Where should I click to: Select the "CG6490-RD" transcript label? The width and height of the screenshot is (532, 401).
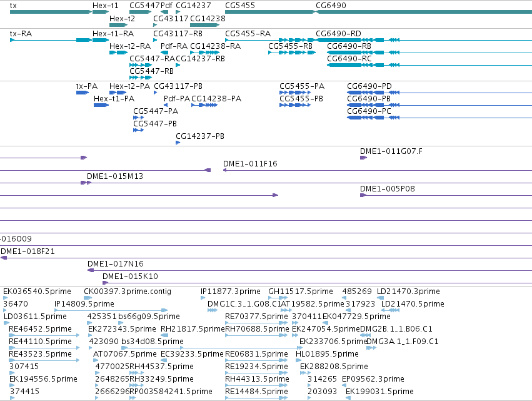pos(339,34)
